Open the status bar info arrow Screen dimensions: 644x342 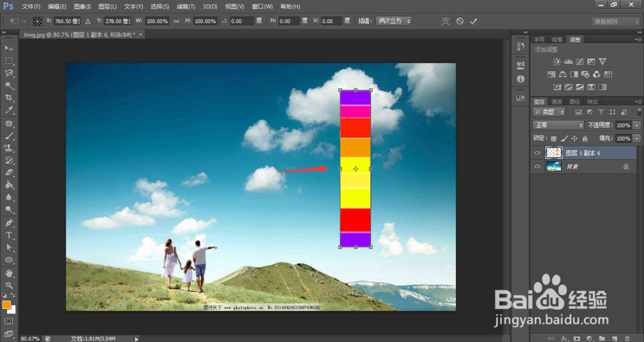click(x=137, y=339)
